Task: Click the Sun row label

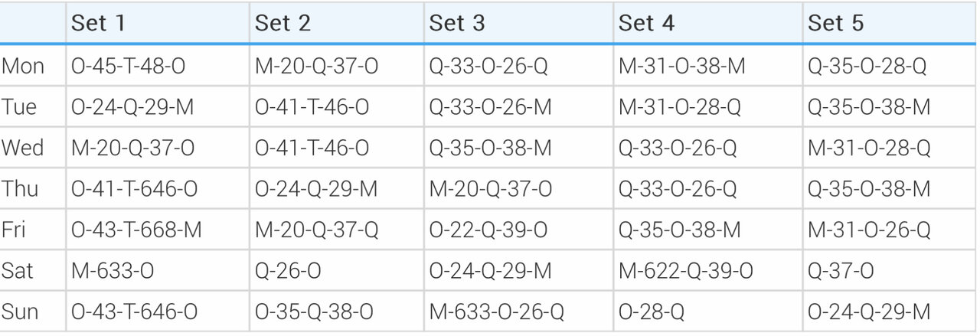Action: 21,312
